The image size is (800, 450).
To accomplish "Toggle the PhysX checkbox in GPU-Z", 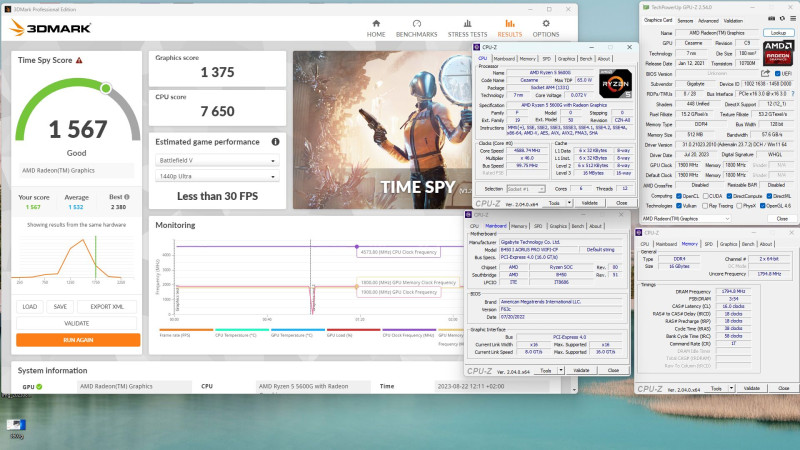I will (x=739, y=206).
